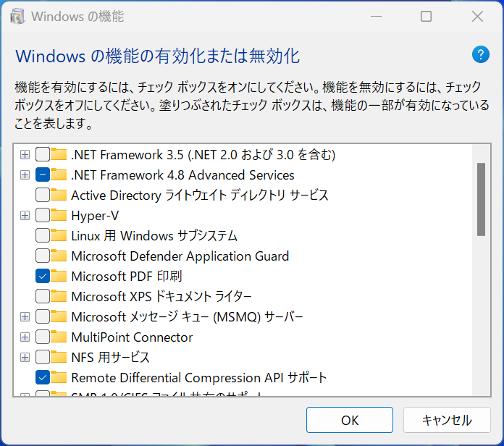
Task: Expand the .NET Framework 3.5 tree node
Action: (25, 155)
